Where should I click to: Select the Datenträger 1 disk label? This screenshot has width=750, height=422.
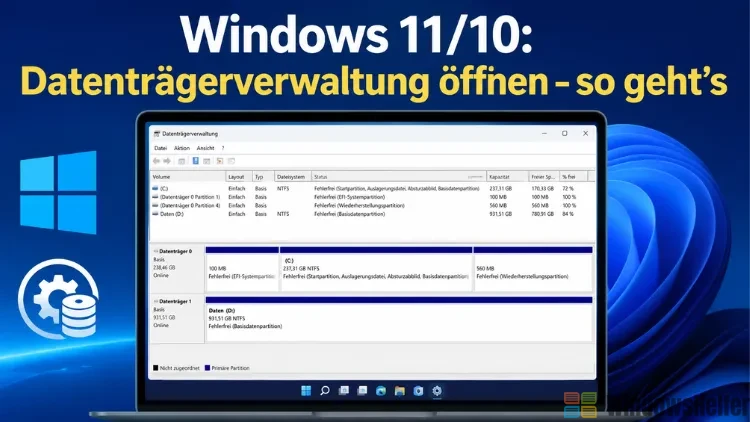176,301
